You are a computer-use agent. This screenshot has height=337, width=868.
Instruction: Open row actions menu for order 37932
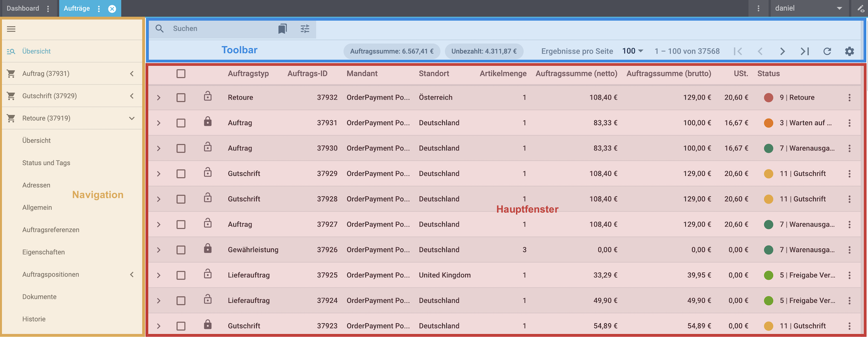tap(849, 98)
